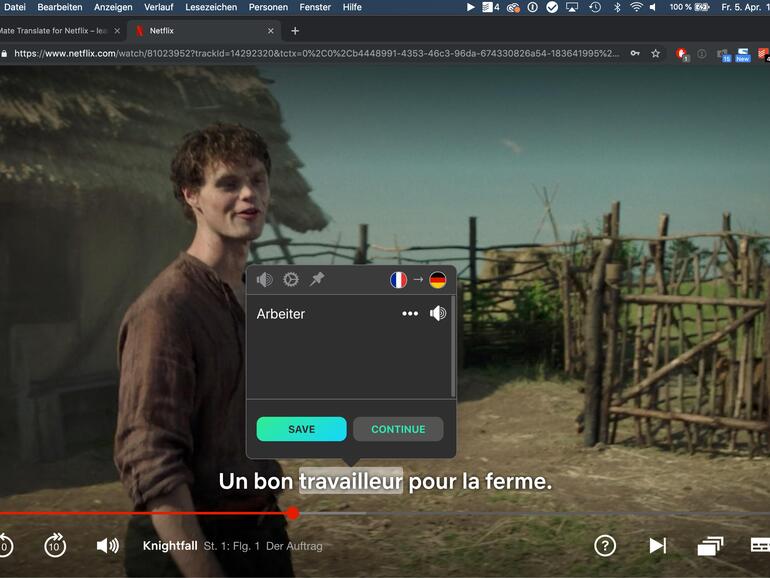Pin the translation popup
Screen dimensions: 770x578
tap(317, 279)
